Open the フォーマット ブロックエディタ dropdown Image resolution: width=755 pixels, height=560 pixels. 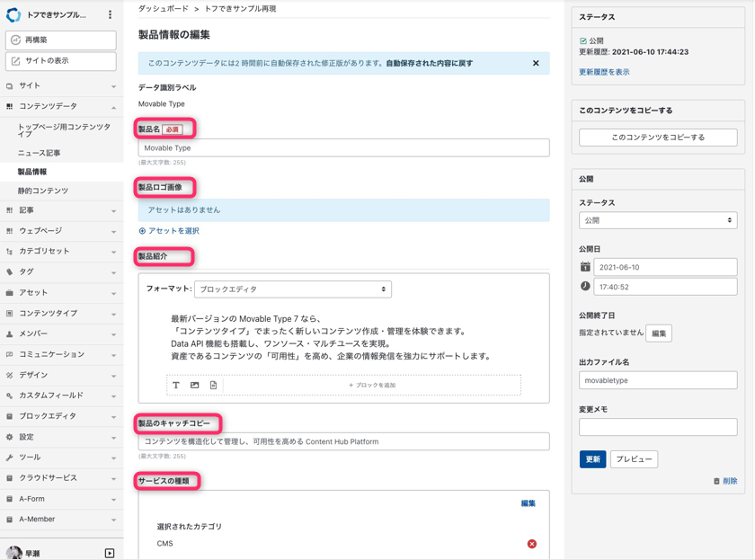click(x=293, y=289)
